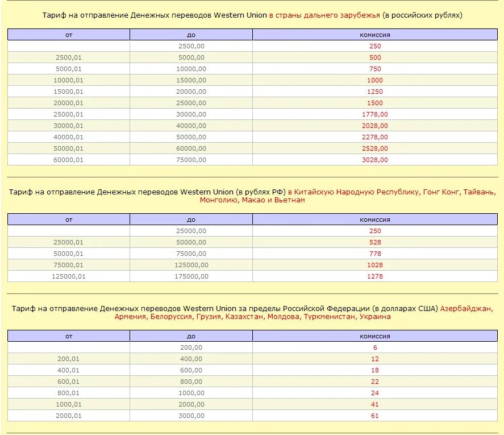Select the 2528,00 commission cell
The image size is (504, 435).
(x=375, y=148)
